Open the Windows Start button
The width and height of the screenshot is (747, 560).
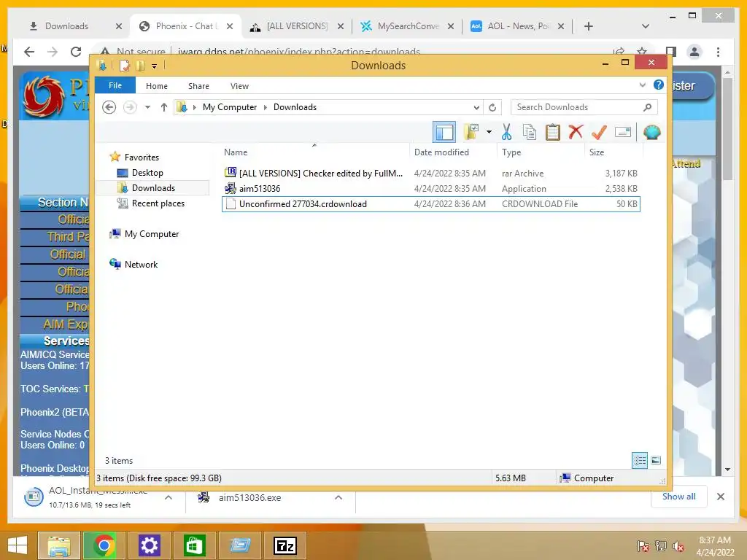point(18,545)
